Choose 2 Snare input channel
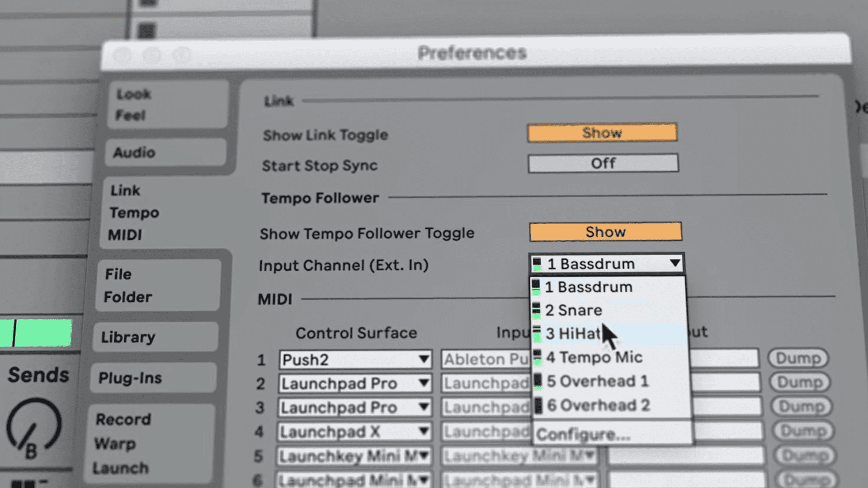This screenshot has width=868, height=488. pyautogui.click(x=609, y=310)
